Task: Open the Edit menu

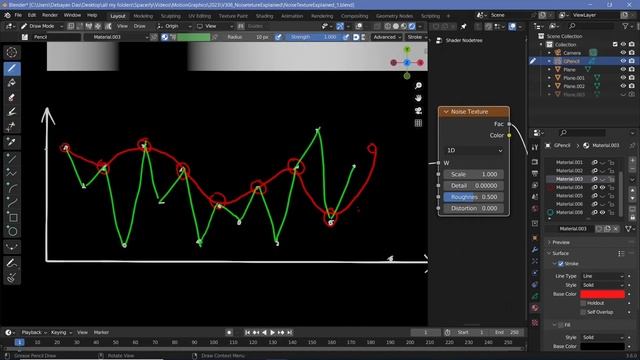Action: point(32,15)
